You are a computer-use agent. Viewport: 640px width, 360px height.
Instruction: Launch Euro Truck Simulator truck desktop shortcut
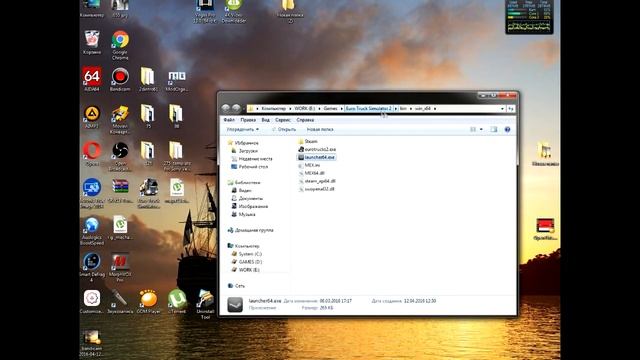(x=149, y=193)
